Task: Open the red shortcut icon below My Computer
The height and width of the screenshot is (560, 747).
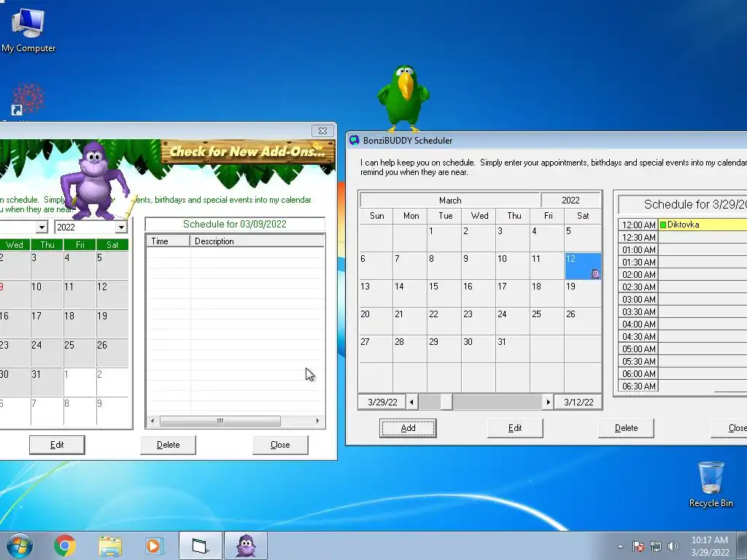Action: pyautogui.click(x=28, y=99)
